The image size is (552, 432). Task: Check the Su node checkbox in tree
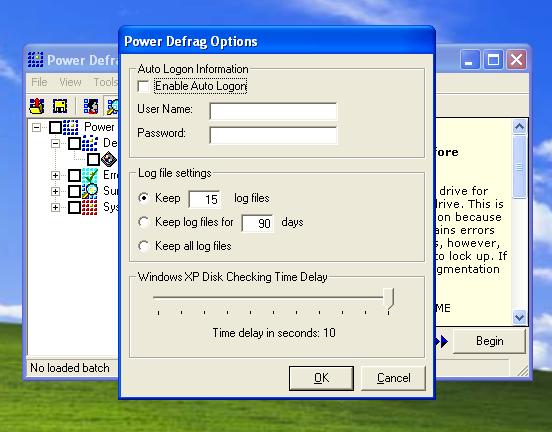pos(74,191)
